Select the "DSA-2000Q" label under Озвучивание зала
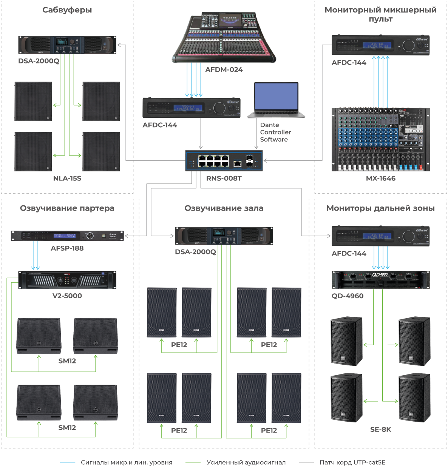The width and height of the screenshot is (448, 476). coord(195,252)
